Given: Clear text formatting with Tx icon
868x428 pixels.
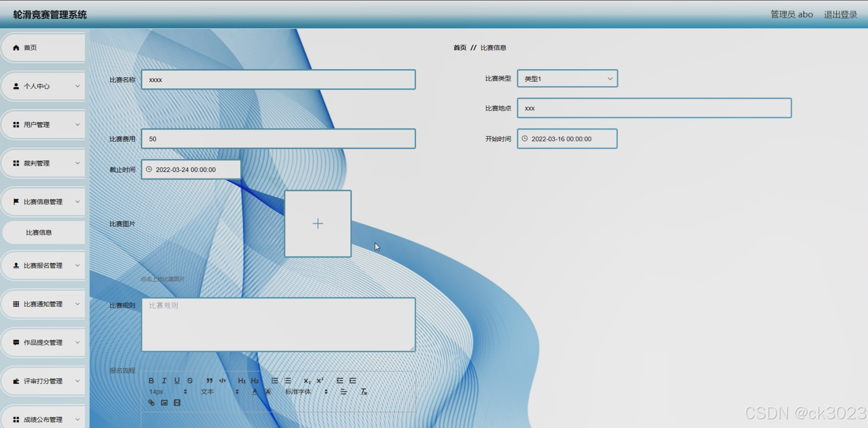Looking at the screenshot, I should pyautogui.click(x=363, y=392).
